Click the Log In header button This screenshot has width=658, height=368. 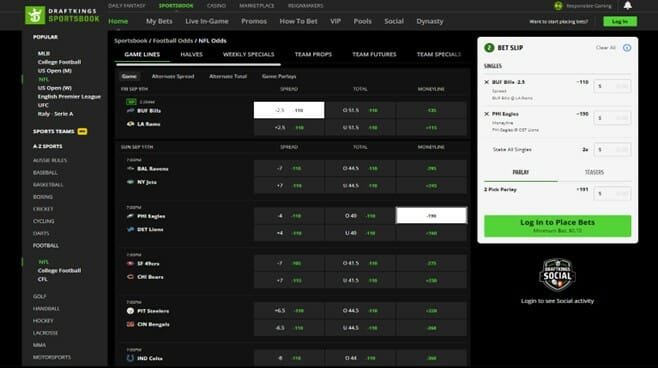click(620, 21)
